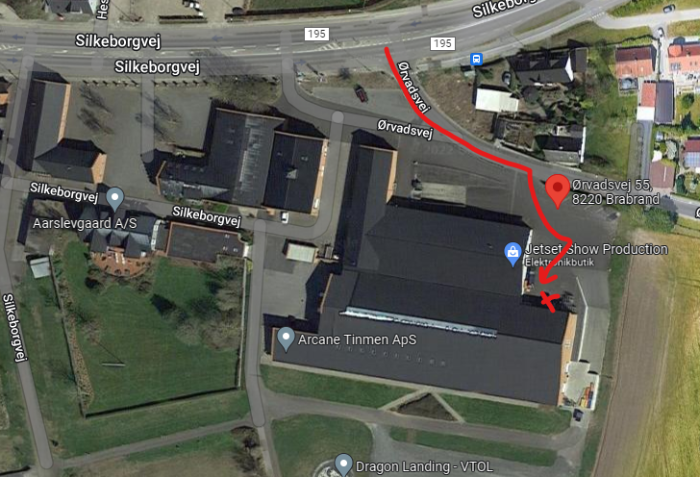Click the red arrowhead near the building

click(x=547, y=278)
